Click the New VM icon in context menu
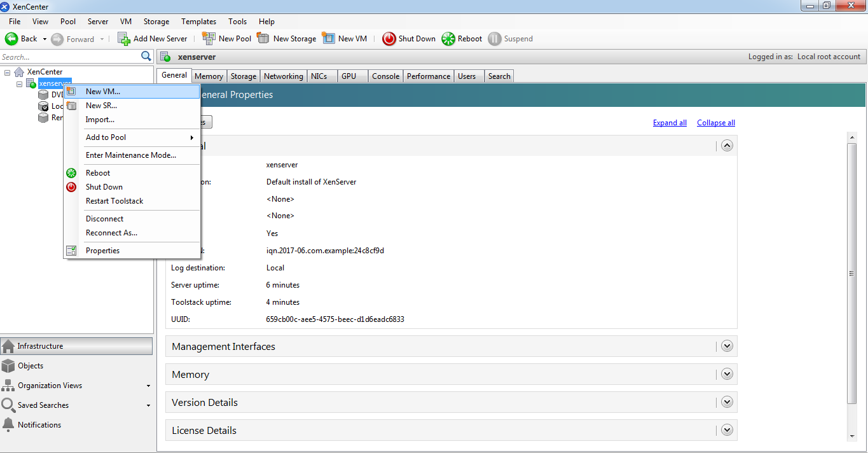 [71, 92]
